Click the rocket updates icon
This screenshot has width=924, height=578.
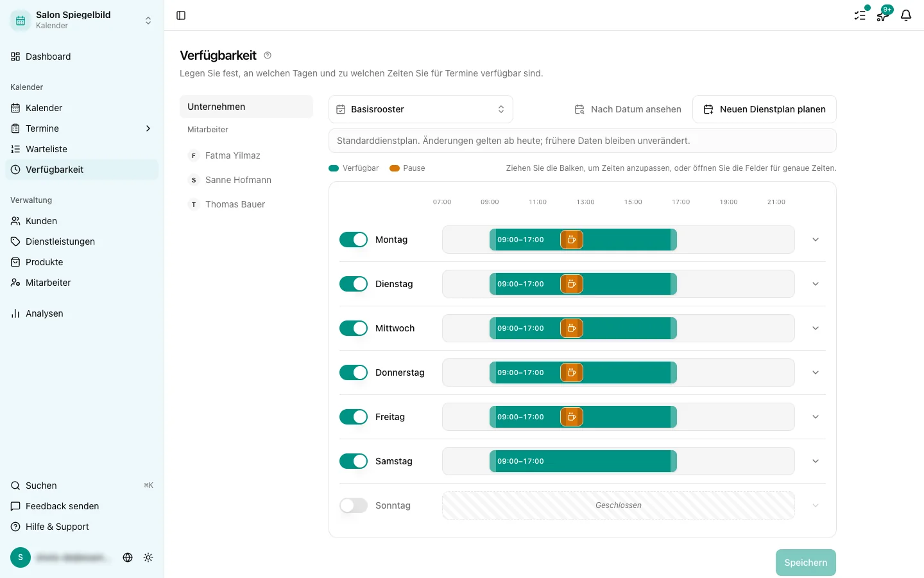883,15
